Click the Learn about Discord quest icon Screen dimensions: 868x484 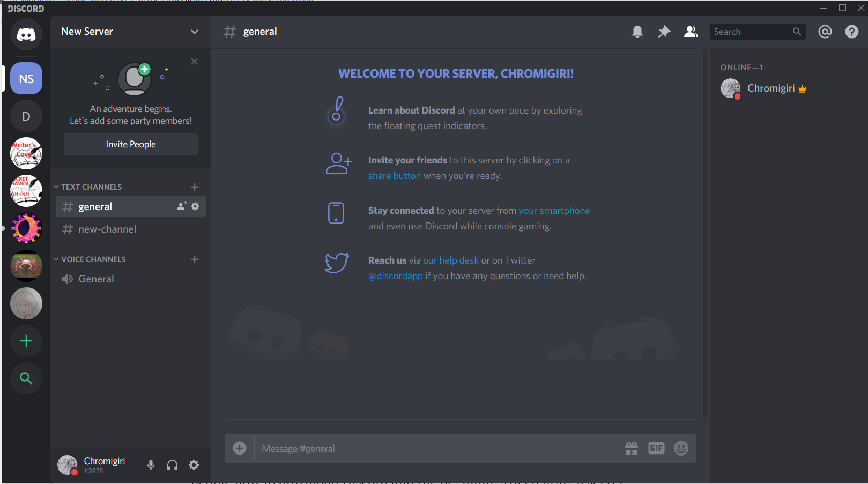tap(337, 112)
